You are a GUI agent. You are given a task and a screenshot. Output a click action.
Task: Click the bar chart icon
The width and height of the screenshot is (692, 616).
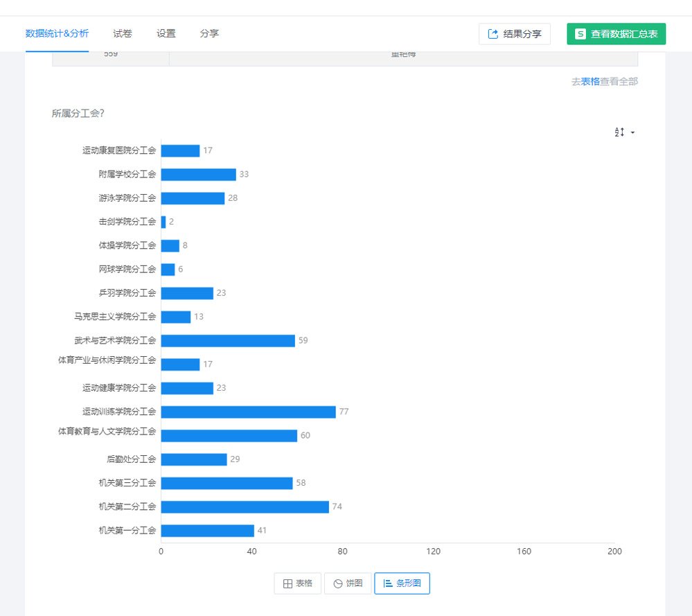tap(388, 583)
